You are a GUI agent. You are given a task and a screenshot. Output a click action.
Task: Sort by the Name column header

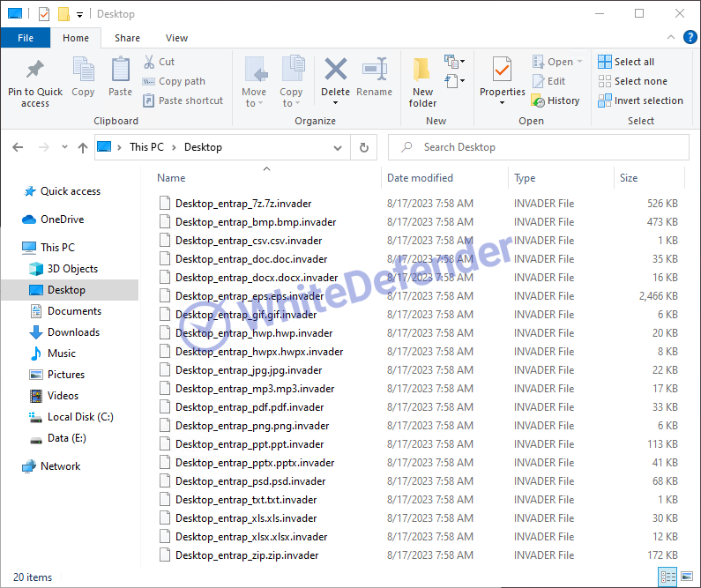coord(266,178)
